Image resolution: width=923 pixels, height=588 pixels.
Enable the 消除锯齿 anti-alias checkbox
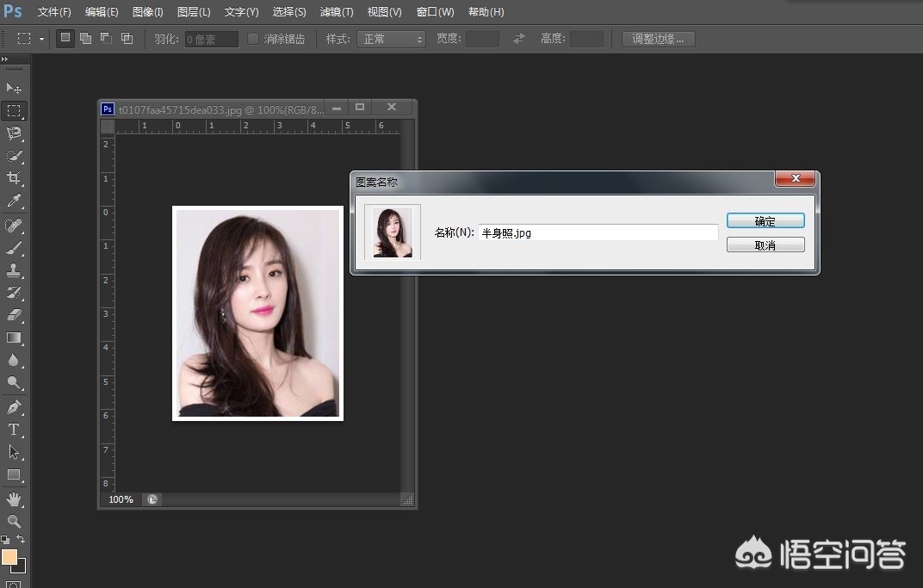point(253,39)
